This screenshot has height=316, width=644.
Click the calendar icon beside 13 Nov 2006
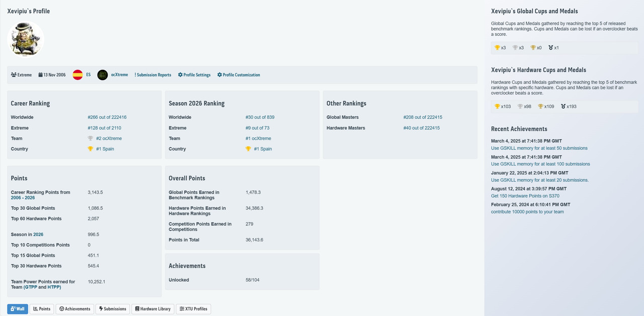tap(40, 75)
